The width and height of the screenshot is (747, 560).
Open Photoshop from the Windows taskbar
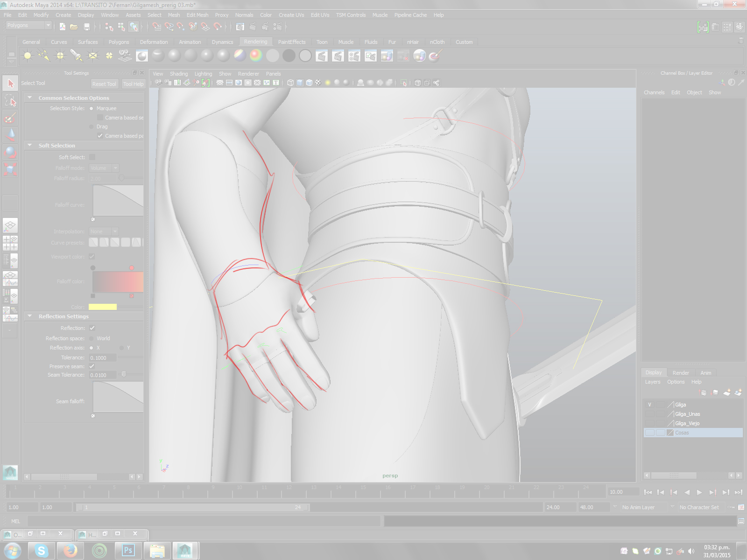128,551
